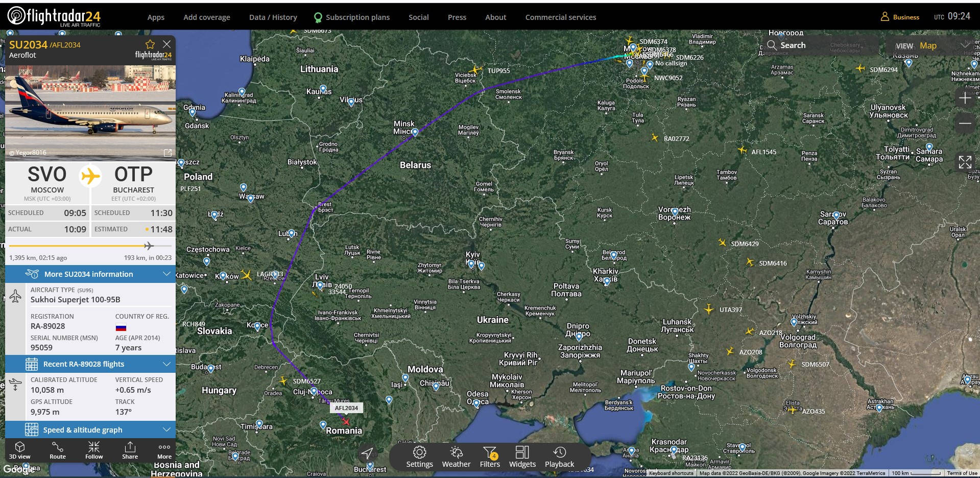Select the AFL1545 aircraft icon
The image size is (980, 478).
coord(743,150)
